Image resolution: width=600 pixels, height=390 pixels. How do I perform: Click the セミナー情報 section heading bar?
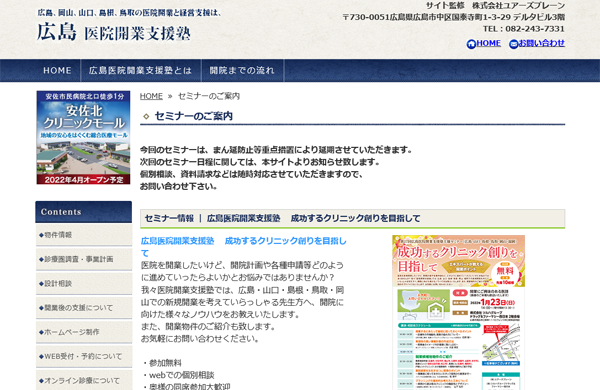pos(352,219)
